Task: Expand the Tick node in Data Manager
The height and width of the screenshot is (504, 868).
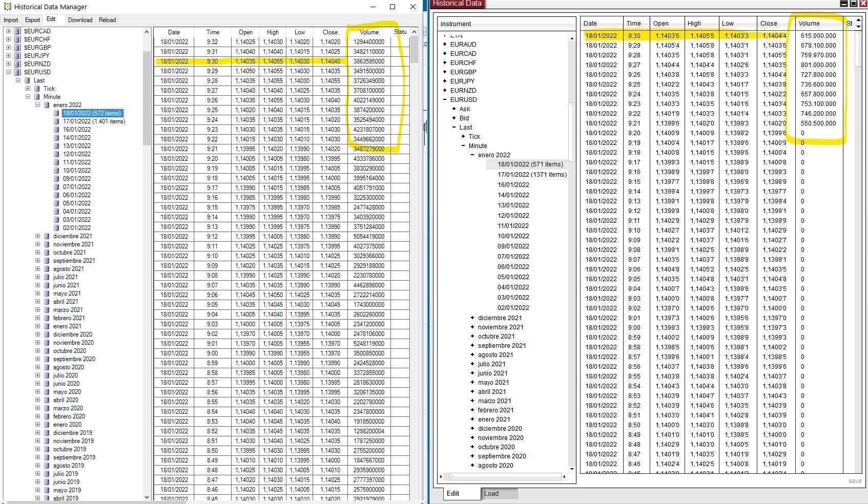Action: coord(28,89)
